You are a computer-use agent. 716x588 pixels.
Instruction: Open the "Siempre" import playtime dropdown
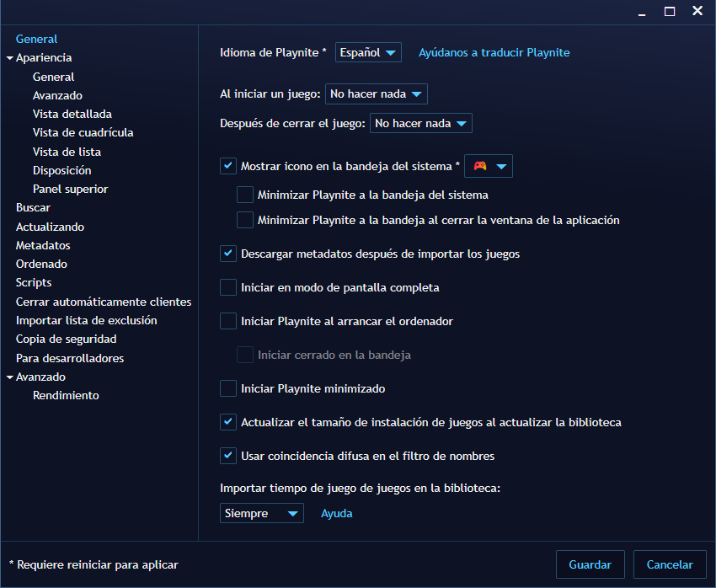point(261,512)
